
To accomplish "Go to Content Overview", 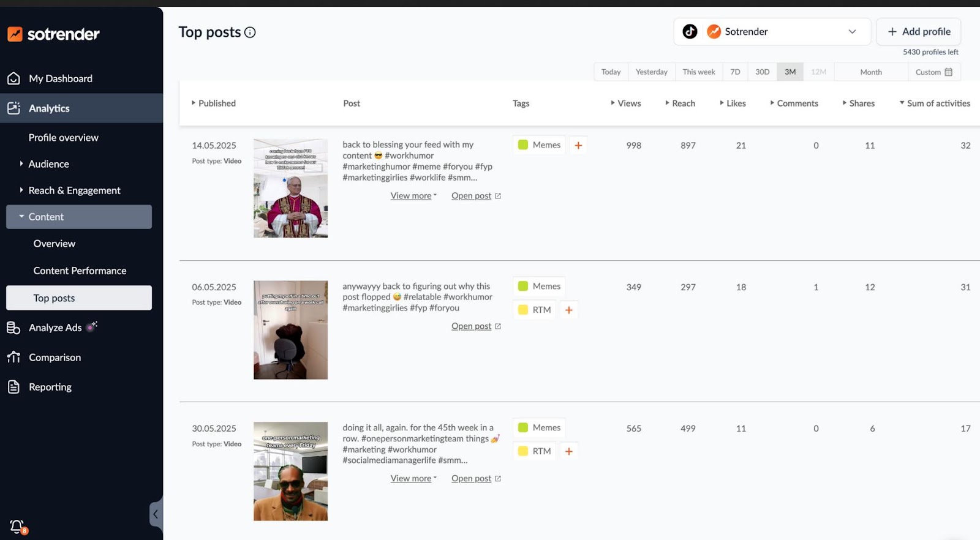I will pyautogui.click(x=55, y=244).
